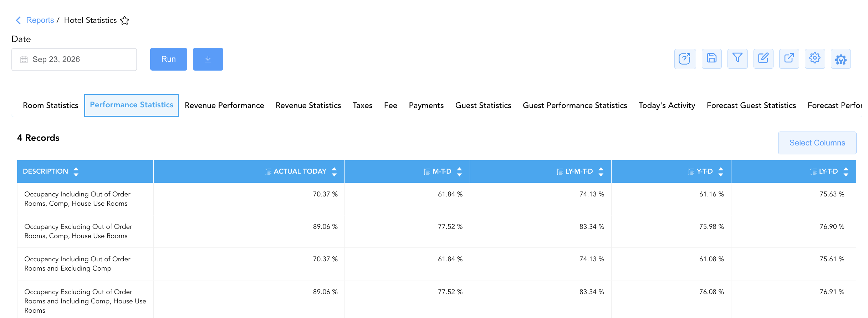Viewport: 868px width, 318px height.
Task: Click the Run button
Action: pos(169,59)
